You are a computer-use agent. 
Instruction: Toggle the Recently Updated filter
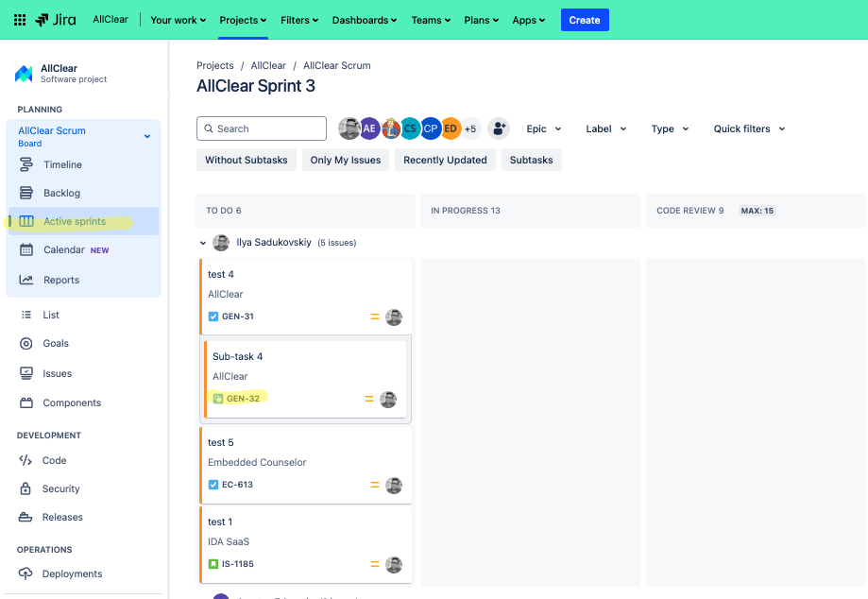click(x=445, y=160)
